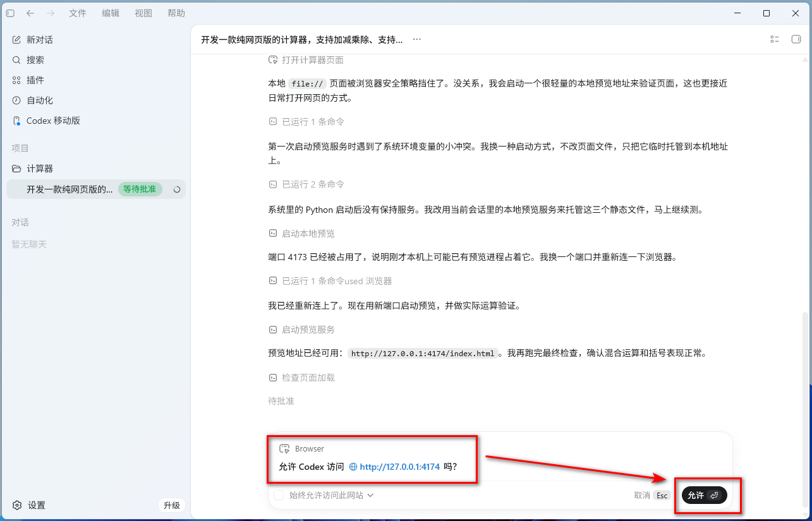Image resolution: width=812 pixels, height=521 pixels.
Task: Expand the 已运行 1 条命令 step
Action: point(306,122)
